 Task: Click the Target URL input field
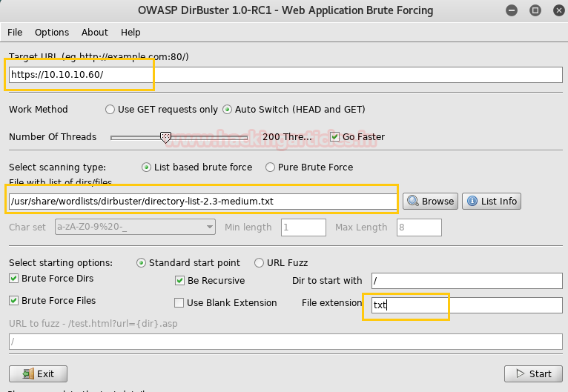285,75
